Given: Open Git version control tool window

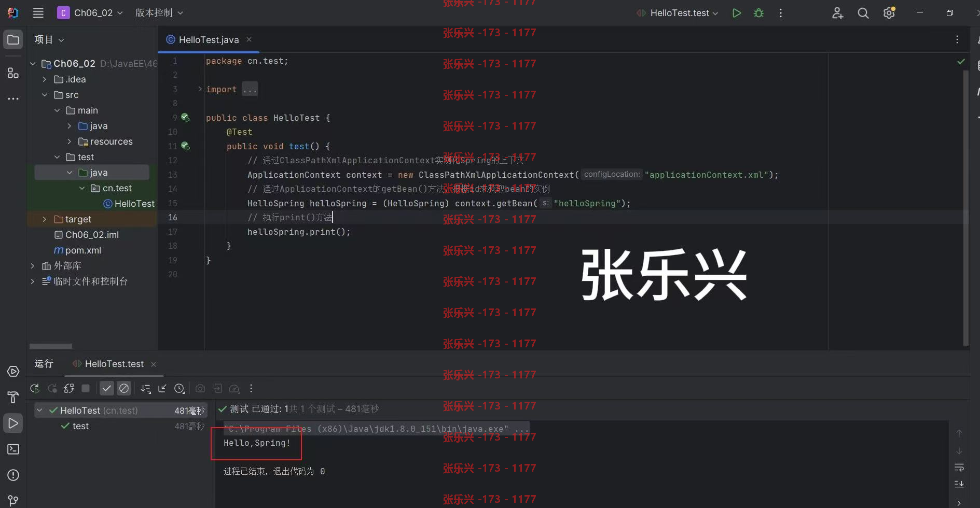Looking at the screenshot, I should tap(13, 500).
